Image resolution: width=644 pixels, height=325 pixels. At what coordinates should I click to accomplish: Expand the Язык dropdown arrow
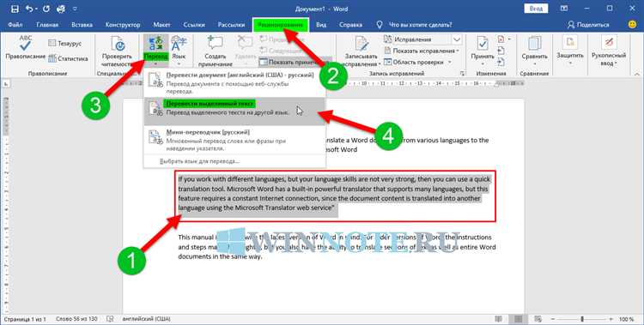[x=179, y=63]
